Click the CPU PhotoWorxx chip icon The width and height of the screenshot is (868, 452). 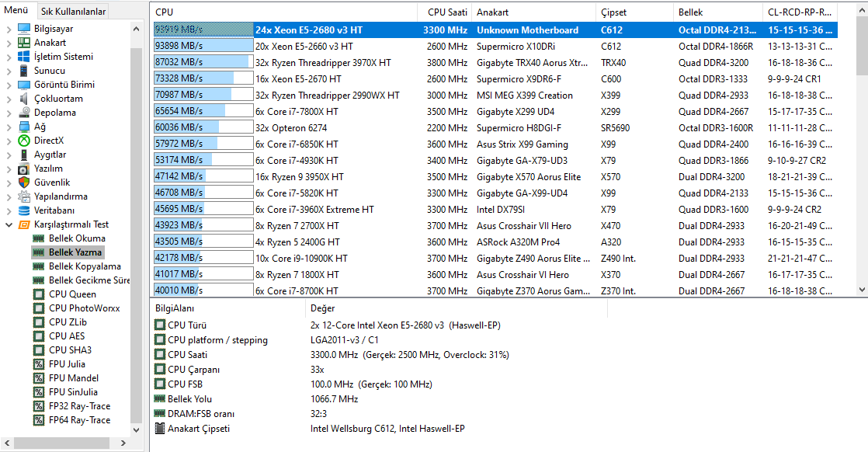[38, 308]
